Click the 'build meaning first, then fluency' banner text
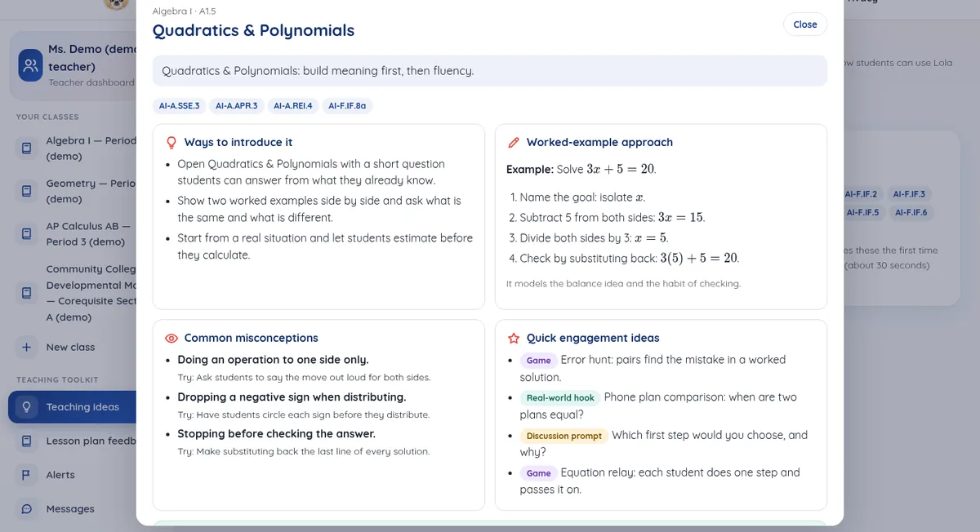 click(318, 71)
